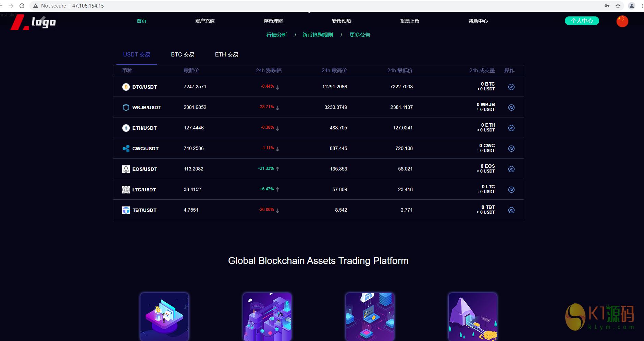Viewport: 644px width, 341px height.
Task: Switch to the ETH 交易 tab
Action: [x=227, y=55]
